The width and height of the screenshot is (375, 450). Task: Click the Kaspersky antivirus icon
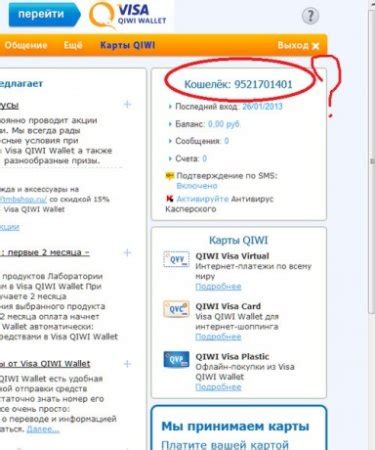170,199
